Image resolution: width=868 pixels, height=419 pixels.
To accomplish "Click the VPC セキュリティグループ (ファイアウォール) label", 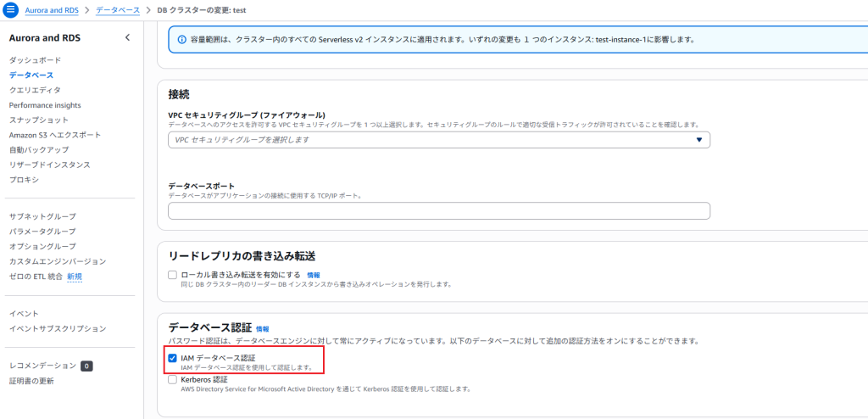I will (x=247, y=115).
